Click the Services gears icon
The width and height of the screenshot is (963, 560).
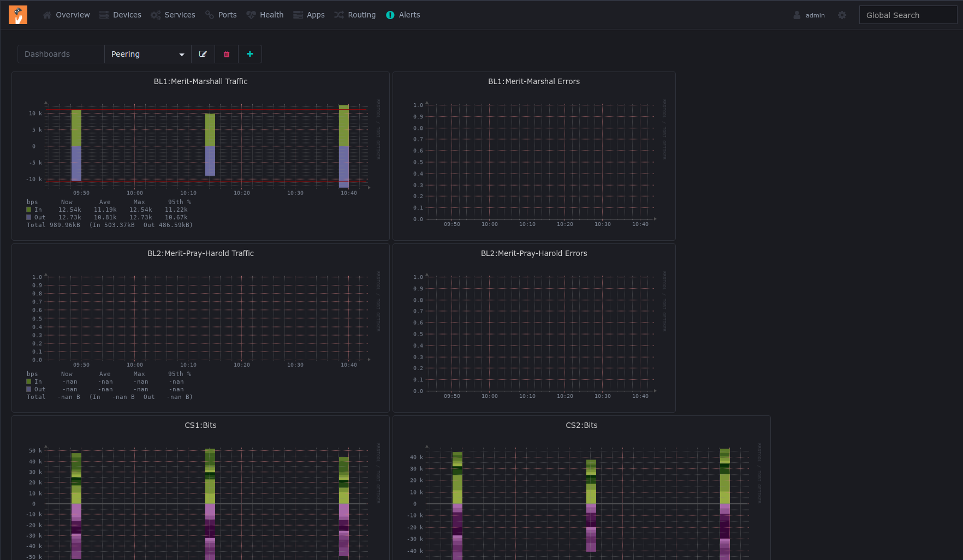coord(156,15)
